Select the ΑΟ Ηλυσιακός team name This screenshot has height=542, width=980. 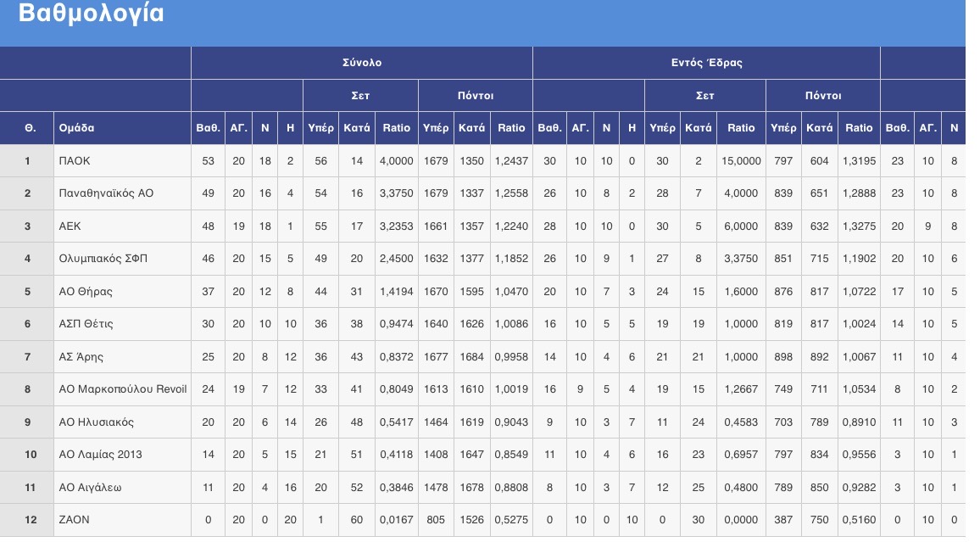coord(97,422)
